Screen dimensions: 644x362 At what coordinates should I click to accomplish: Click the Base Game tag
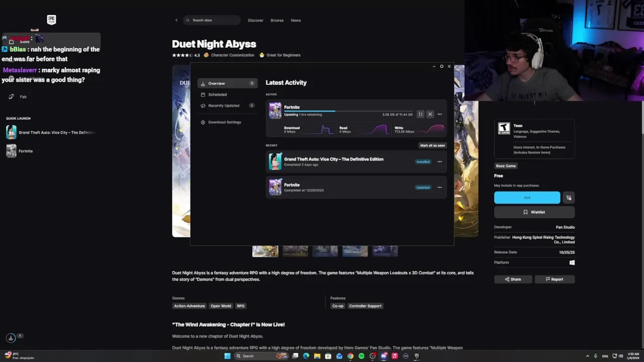click(506, 166)
